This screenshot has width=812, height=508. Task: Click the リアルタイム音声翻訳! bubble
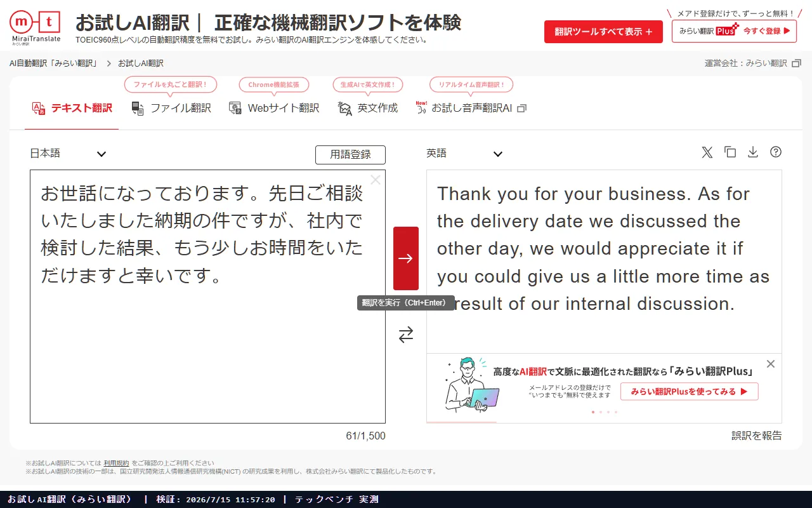[471, 84]
